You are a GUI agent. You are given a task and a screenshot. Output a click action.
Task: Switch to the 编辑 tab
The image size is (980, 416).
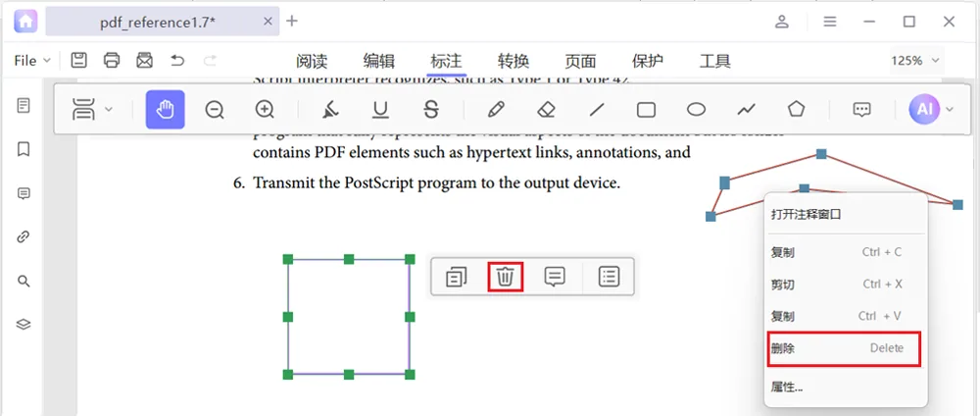pyautogui.click(x=378, y=61)
